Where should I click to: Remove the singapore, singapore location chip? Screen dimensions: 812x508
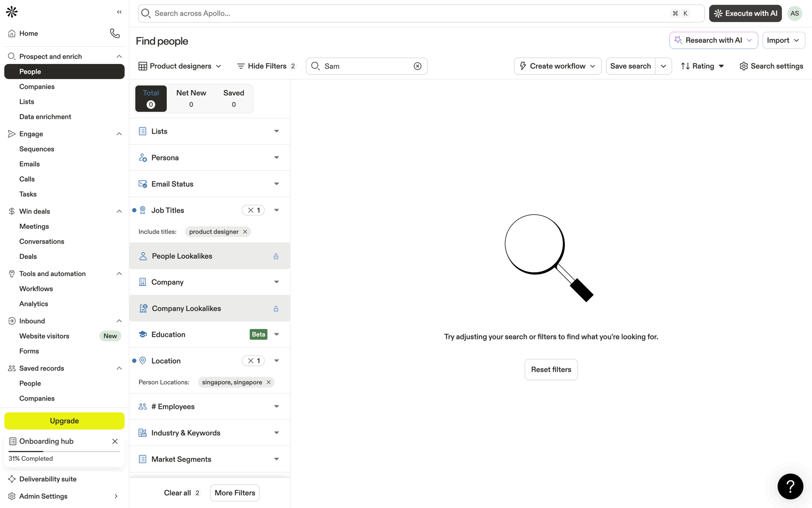tap(269, 382)
